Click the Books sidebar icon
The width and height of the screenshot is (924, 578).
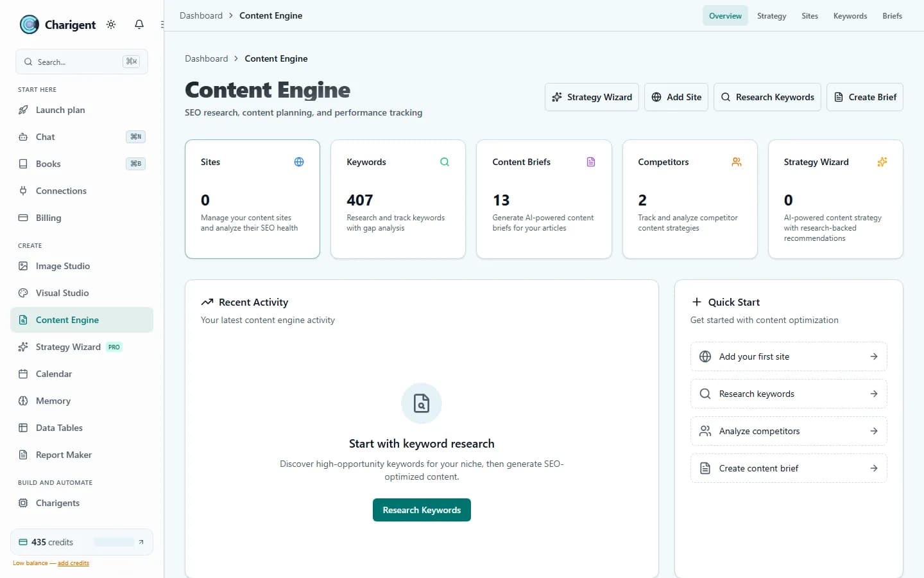pyautogui.click(x=23, y=164)
